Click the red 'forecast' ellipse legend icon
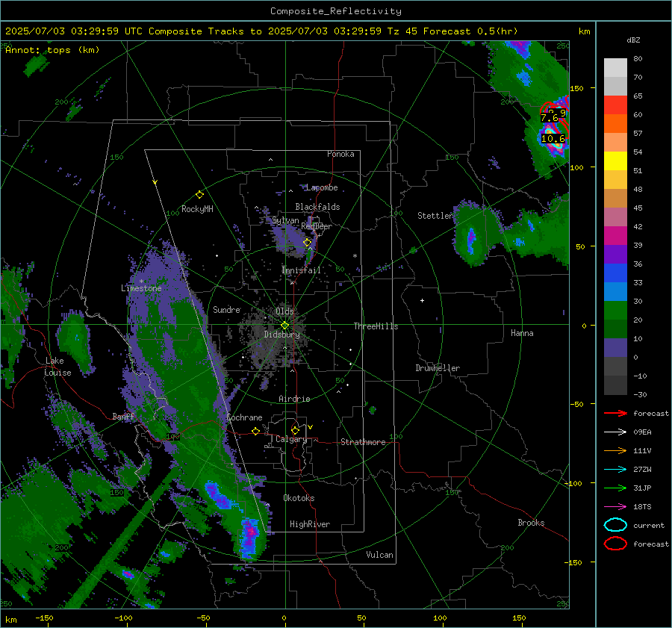 pyautogui.click(x=615, y=544)
